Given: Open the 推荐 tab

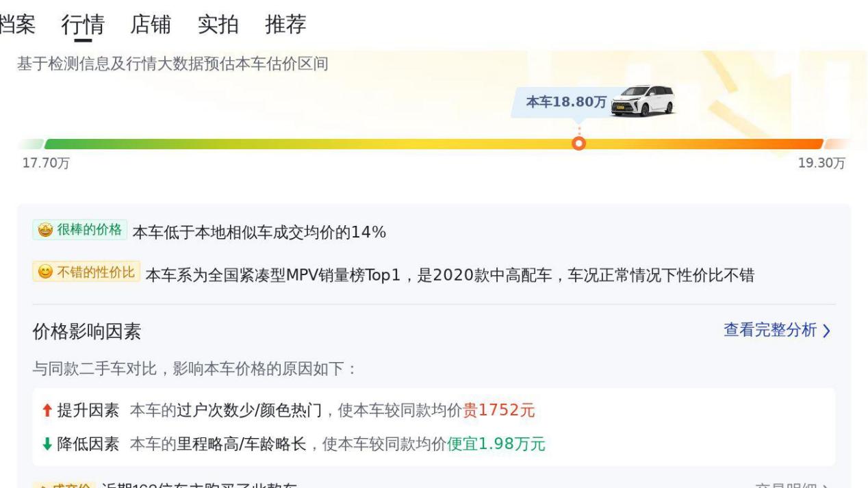Looking at the screenshot, I should [285, 25].
